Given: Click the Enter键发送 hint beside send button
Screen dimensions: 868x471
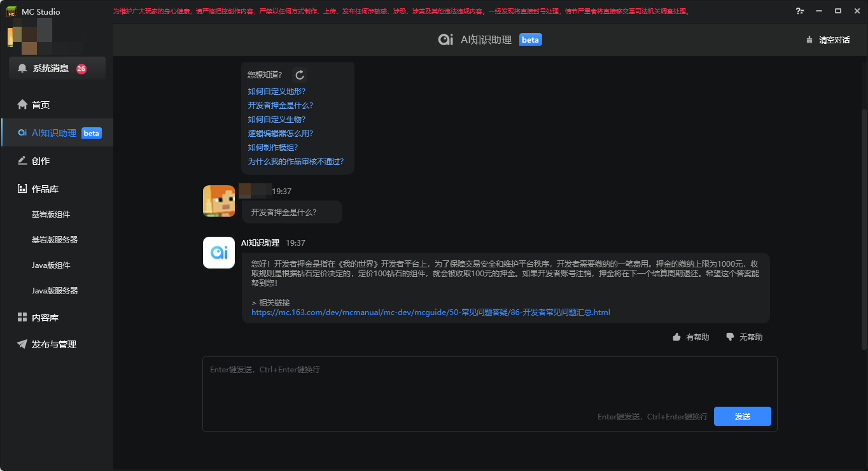Looking at the screenshot, I should pos(652,416).
